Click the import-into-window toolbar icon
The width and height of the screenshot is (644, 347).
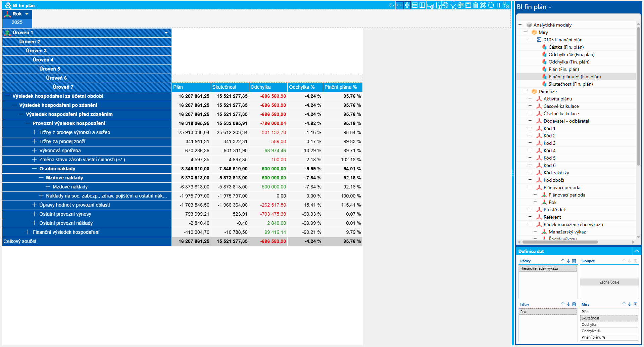tap(468, 5)
